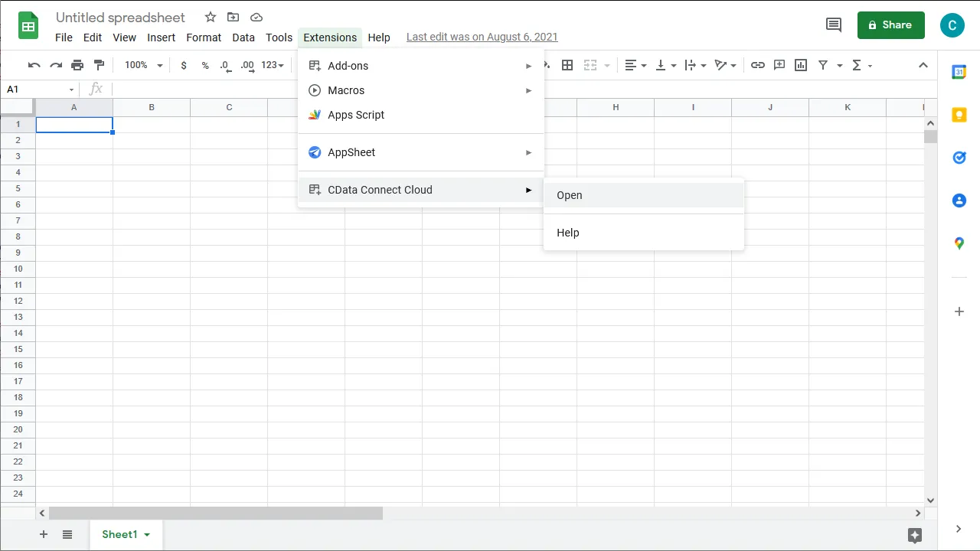
Task: Move spreadsheet using the folder icon
Action: click(234, 17)
